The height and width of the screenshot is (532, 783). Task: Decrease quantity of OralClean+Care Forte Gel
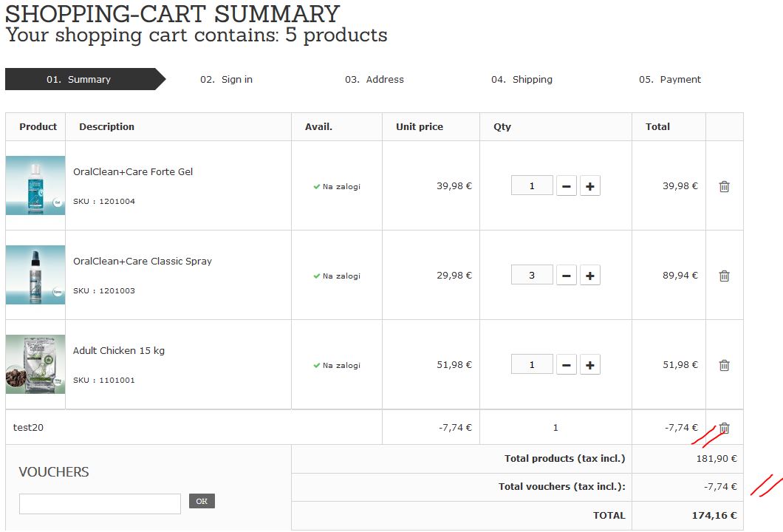coord(566,187)
